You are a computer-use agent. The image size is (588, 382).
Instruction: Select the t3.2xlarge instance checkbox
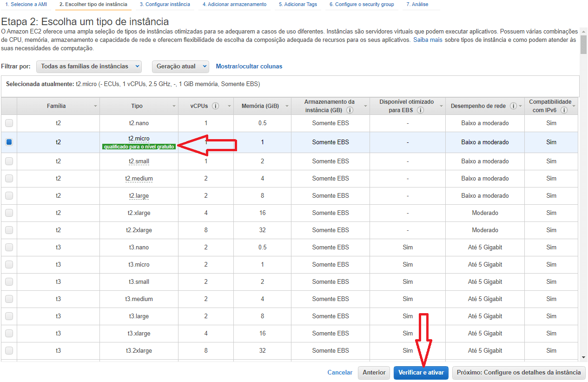coord(9,351)
